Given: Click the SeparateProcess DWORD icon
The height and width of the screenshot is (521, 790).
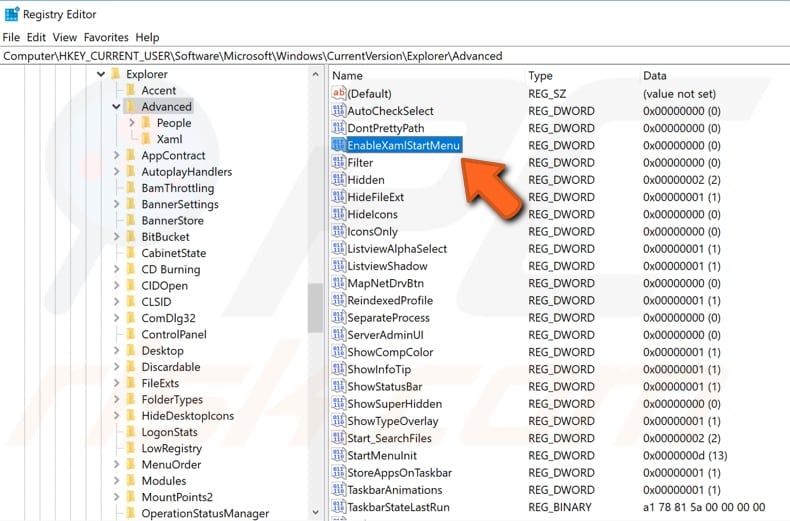Looking at the screenshot, I should (339, 317).
